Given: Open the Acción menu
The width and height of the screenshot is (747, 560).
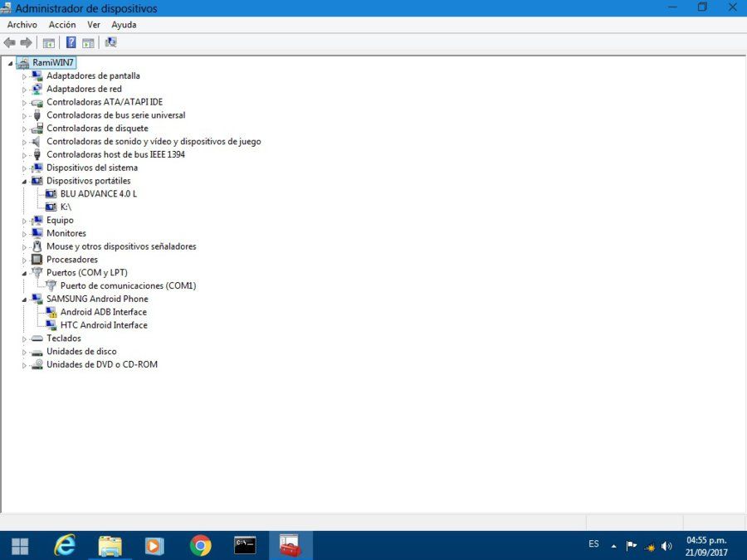Looking at the screenshot, I should point(62,25).
